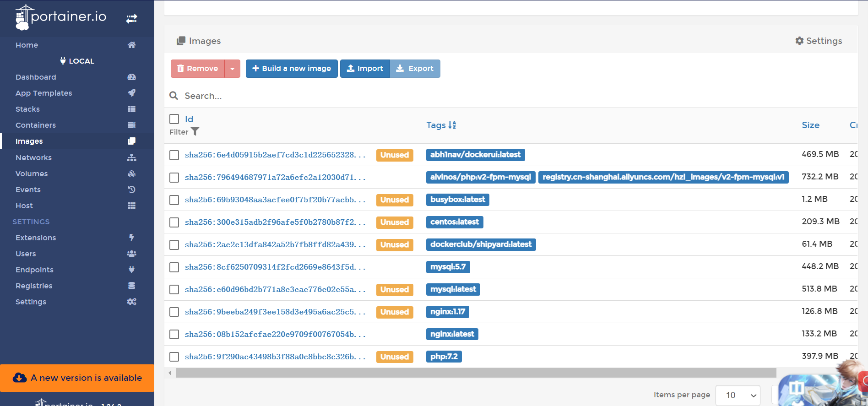This screenshot has height=406, width=868.
Task: Click the Registries database icon
Action: tap(131, 286)
